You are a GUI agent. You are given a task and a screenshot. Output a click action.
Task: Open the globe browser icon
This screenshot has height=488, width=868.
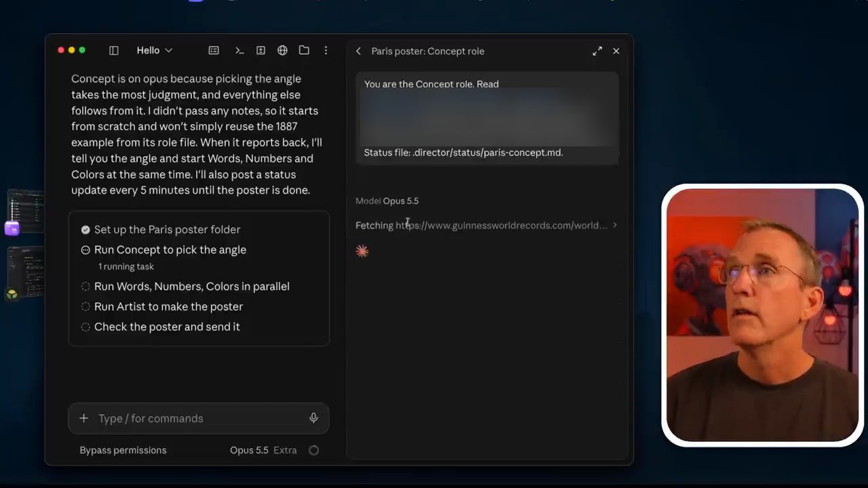[x=283, y=51]
